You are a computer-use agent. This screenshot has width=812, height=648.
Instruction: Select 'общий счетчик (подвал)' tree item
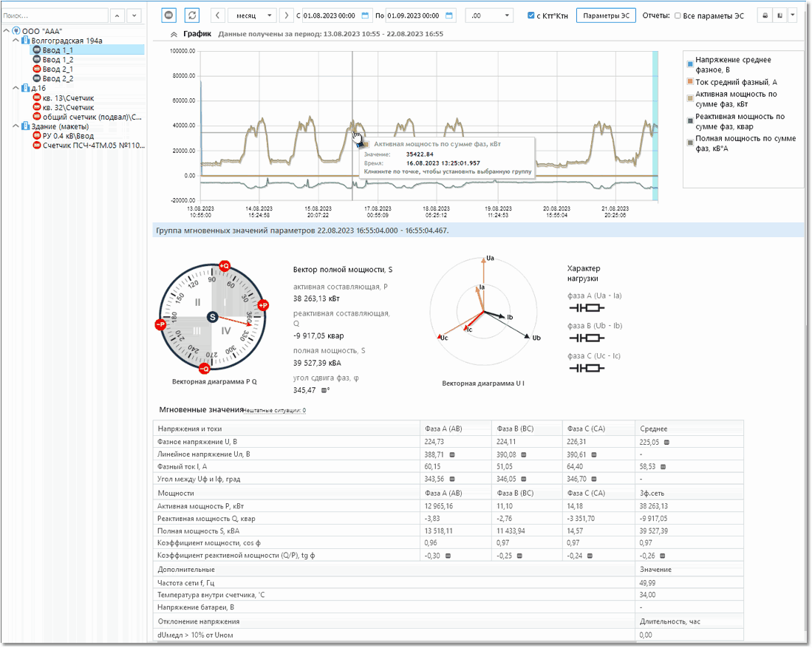[92, 117]
